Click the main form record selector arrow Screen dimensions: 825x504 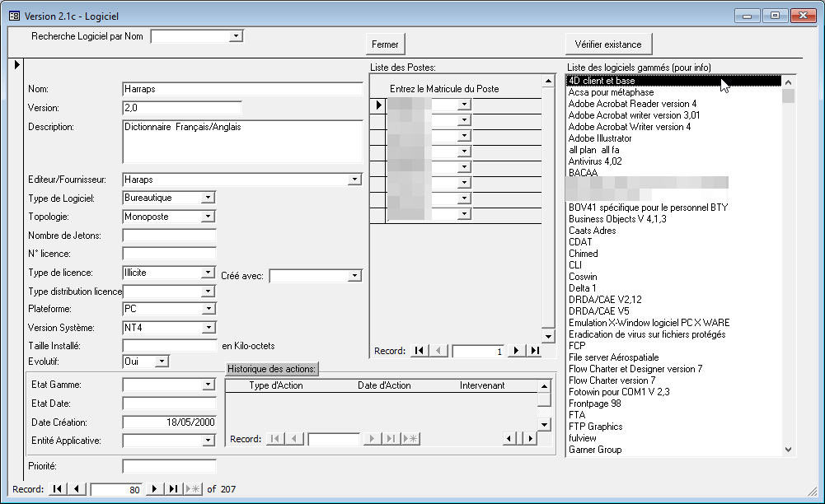coord(16,64)
